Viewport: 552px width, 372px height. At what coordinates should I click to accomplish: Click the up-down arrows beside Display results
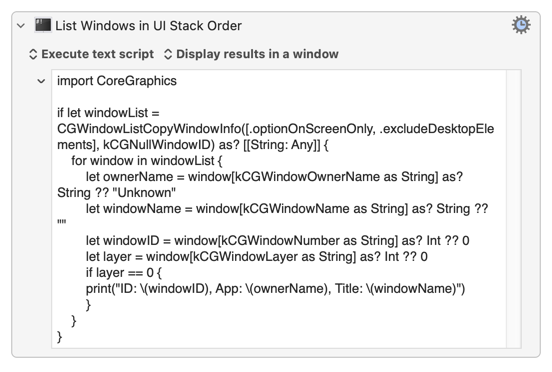tap(168, 54)
